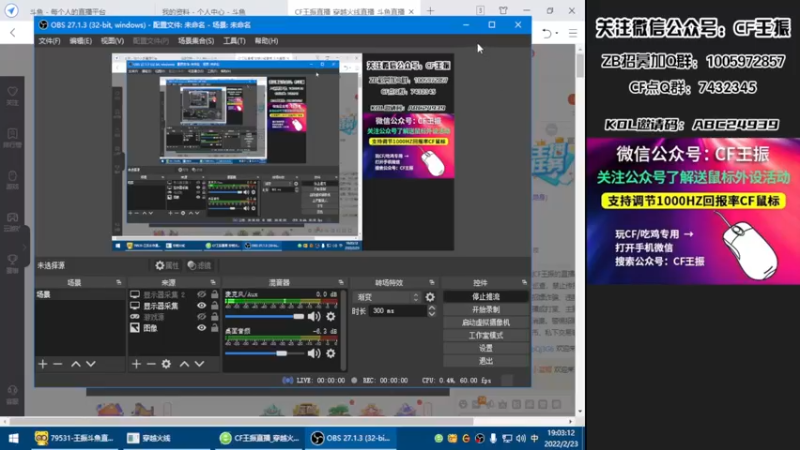Click 停止推流 button
This screenshot has width=800, height=450.
click(486, 296)
